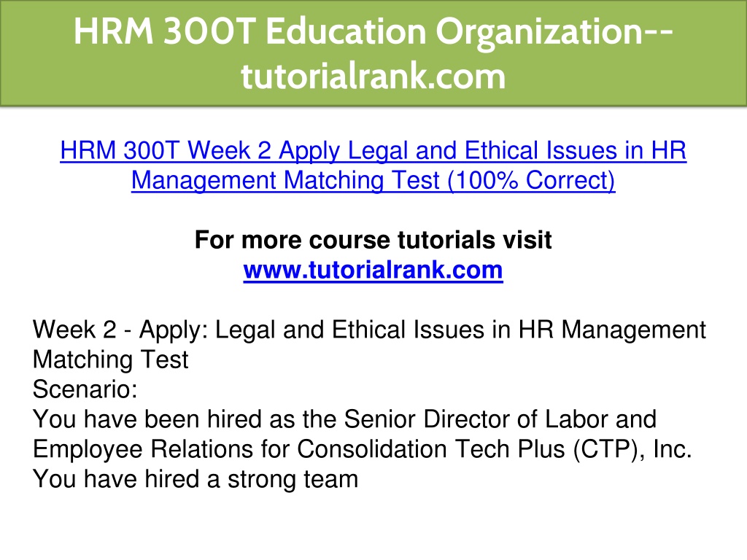
Task: Select the Scenario: label
Action: 85,389
